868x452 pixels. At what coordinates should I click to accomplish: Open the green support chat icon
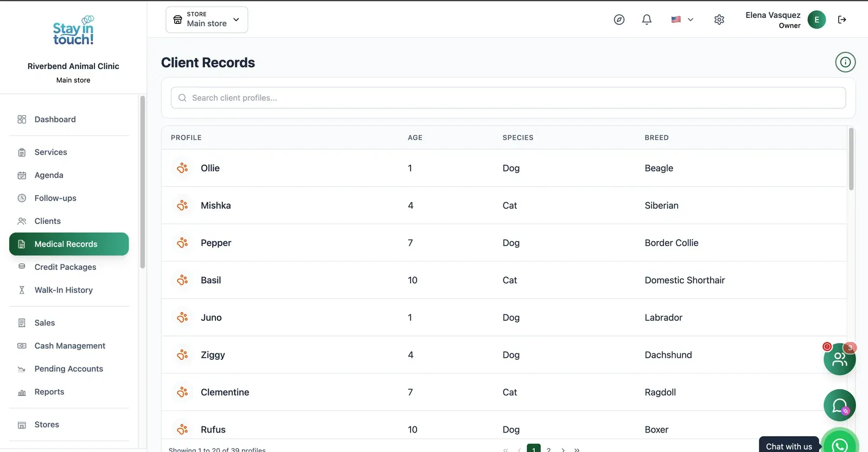pyautogui.click(x=840, y=405)
